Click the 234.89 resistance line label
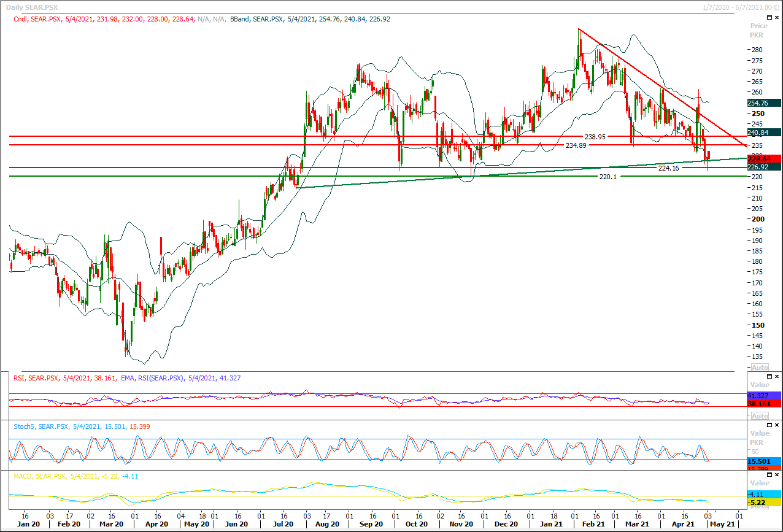The image size is (783, 532). click(576, 145)
